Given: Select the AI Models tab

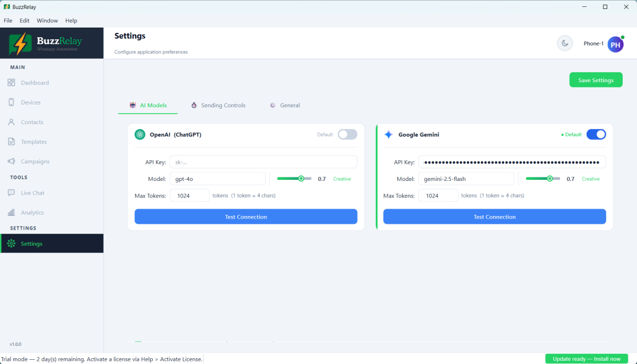Looking at the screenshot, I should [148, 105].
